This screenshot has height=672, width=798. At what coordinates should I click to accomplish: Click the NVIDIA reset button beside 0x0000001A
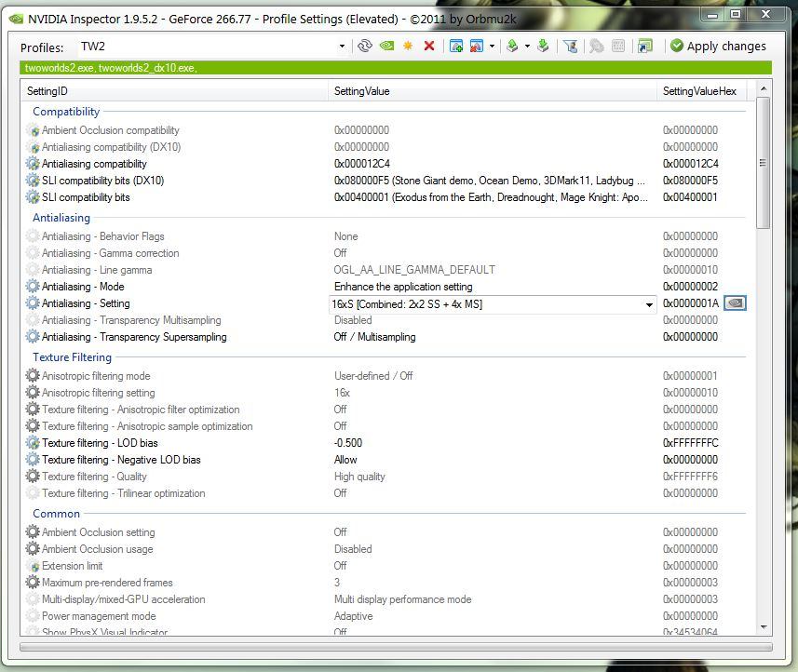[x=735, y=303]
